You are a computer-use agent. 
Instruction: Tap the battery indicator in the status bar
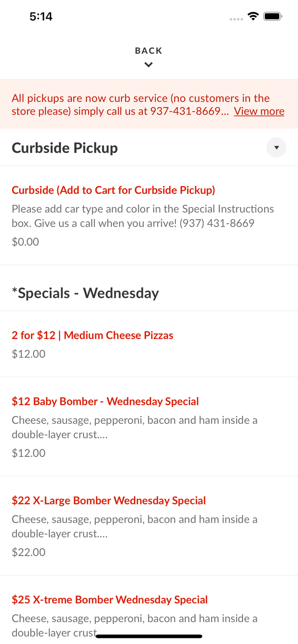[x=273, y=15]
